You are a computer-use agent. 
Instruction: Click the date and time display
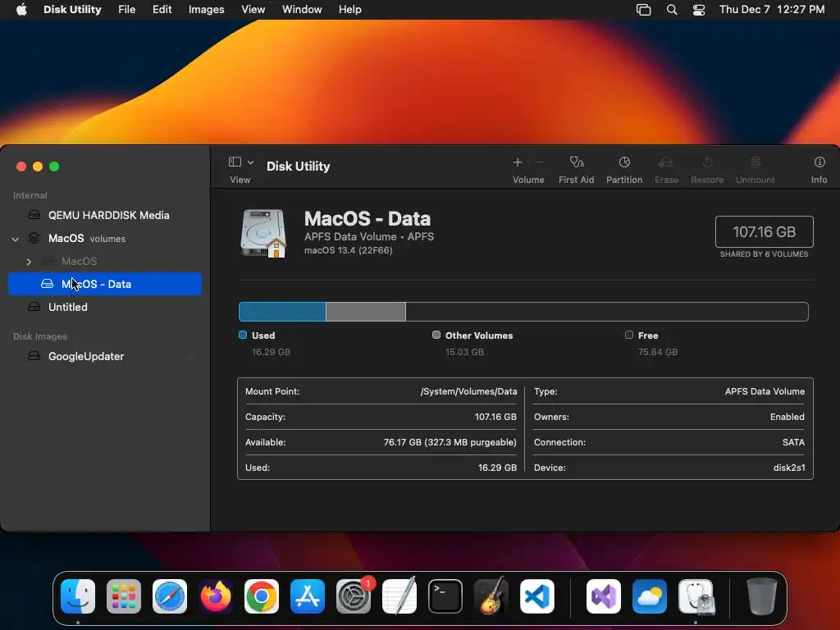point(772,10)
